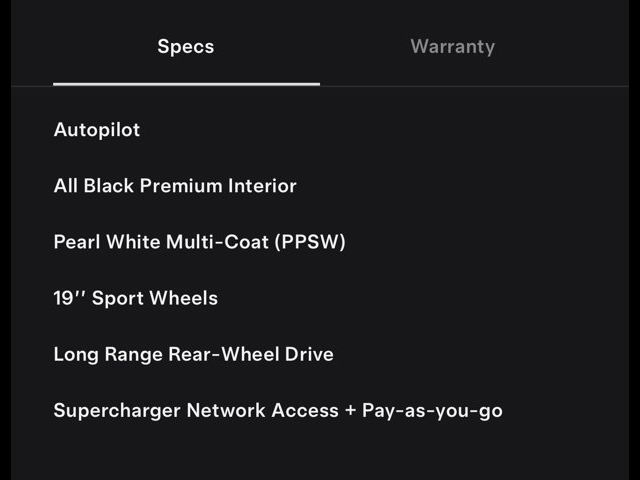The image size is (640, 480).
Task: Click Pearl White Multi-Coat paint spec
Action: 199,242
